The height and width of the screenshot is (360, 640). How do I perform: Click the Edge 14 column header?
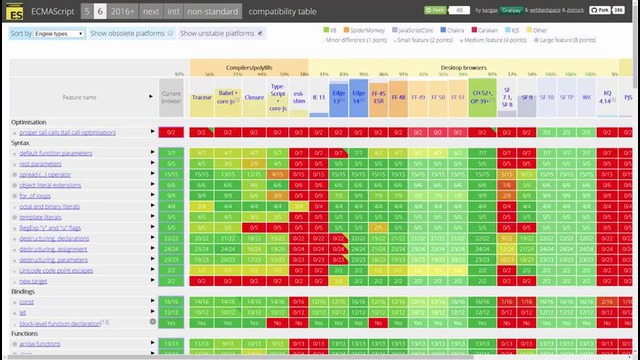click(x=358, y=97)
